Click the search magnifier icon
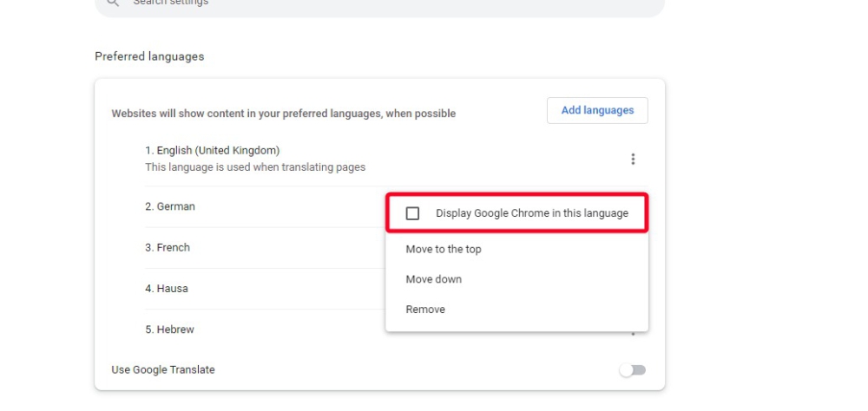Screen dimensions: 868x411 coord(113,3)
